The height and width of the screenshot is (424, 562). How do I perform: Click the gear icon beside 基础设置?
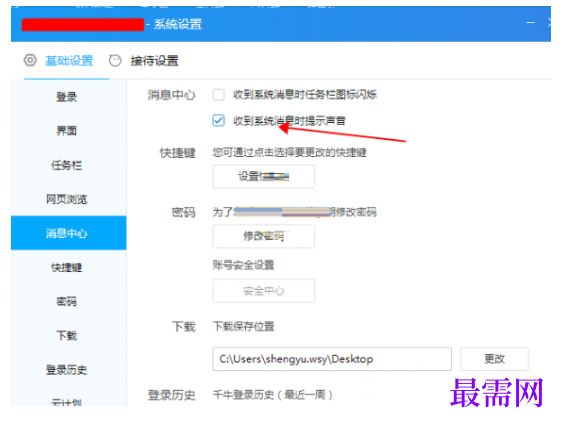tap(30, 60)
